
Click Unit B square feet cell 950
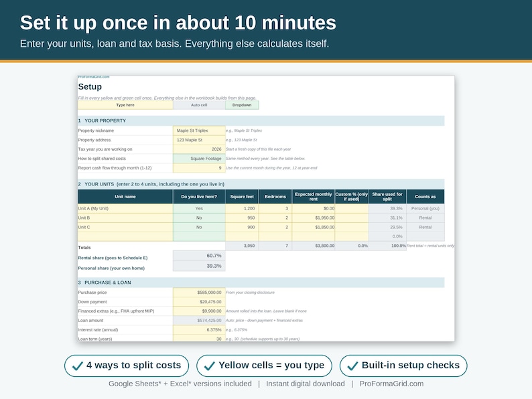(x=242, y=218)
